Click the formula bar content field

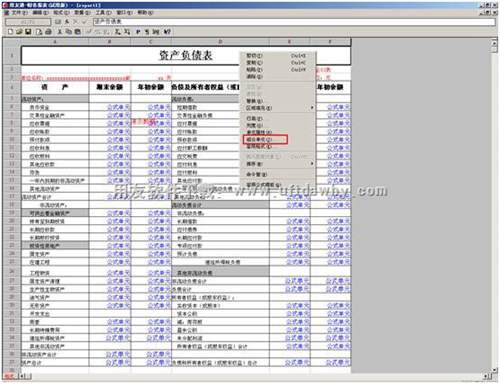pyautogui.click(x=294, y=22)
